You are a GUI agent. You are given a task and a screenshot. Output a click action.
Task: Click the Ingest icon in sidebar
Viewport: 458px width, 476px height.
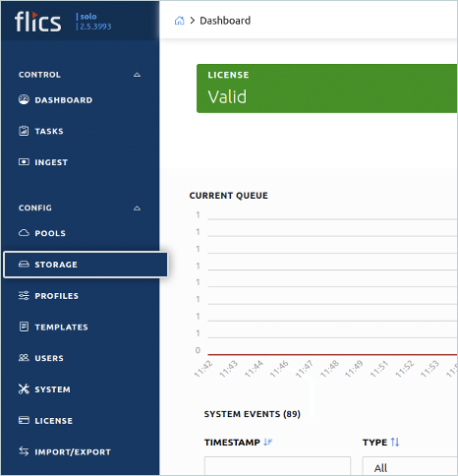click(x=24, y=162)
